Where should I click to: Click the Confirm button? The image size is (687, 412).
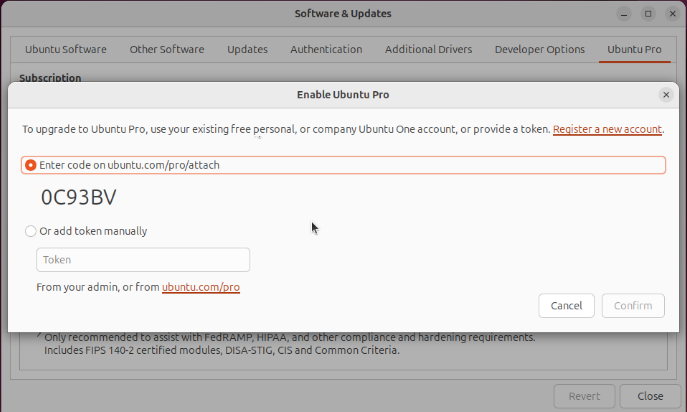(633, 305)
